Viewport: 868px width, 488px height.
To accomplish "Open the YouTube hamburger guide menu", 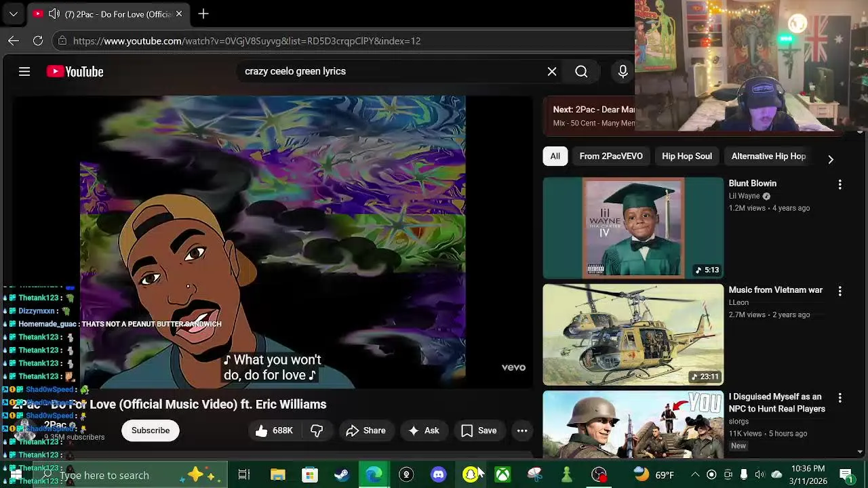I will point(24,71).
